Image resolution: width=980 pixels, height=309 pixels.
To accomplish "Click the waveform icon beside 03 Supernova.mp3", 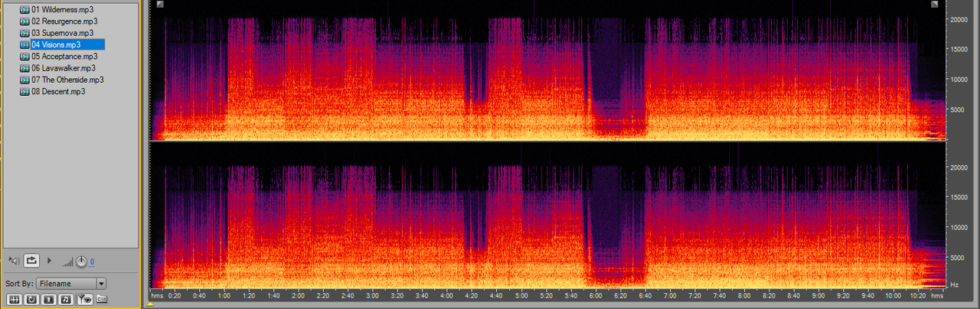I will click(24, 33).
